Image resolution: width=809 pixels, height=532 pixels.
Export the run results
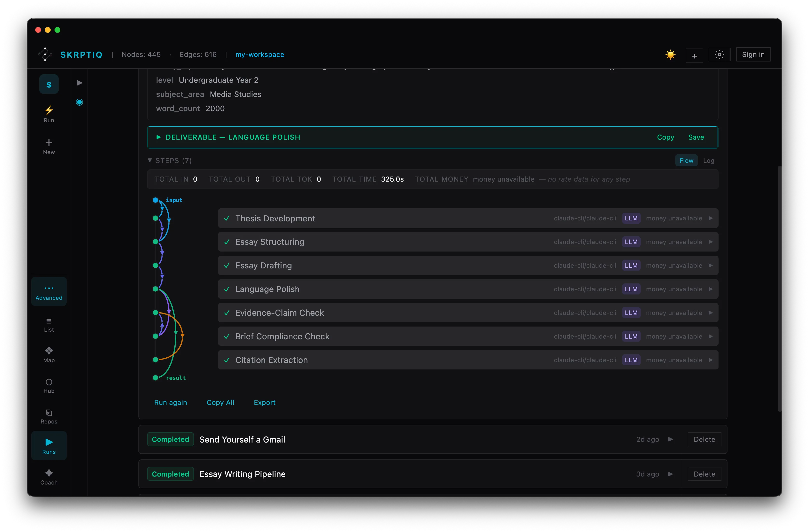pyautogui.click(x=264, y=402)
